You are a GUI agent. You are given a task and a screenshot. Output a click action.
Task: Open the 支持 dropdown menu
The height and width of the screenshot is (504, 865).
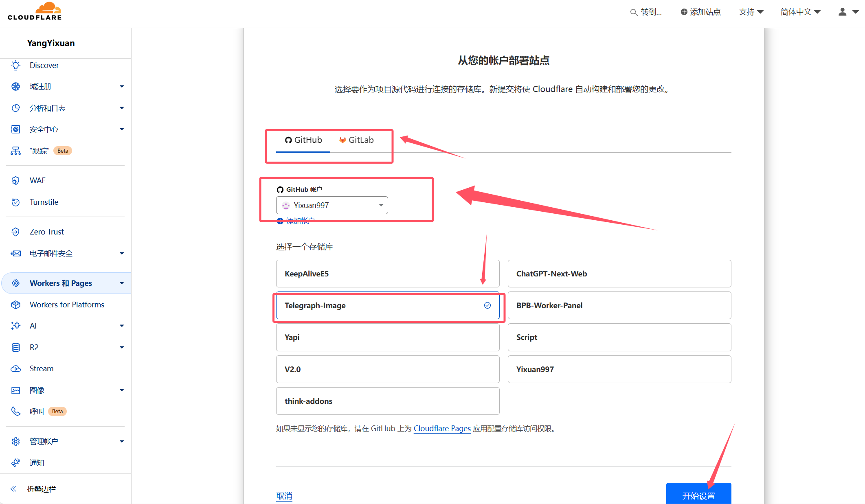point(751,12)
